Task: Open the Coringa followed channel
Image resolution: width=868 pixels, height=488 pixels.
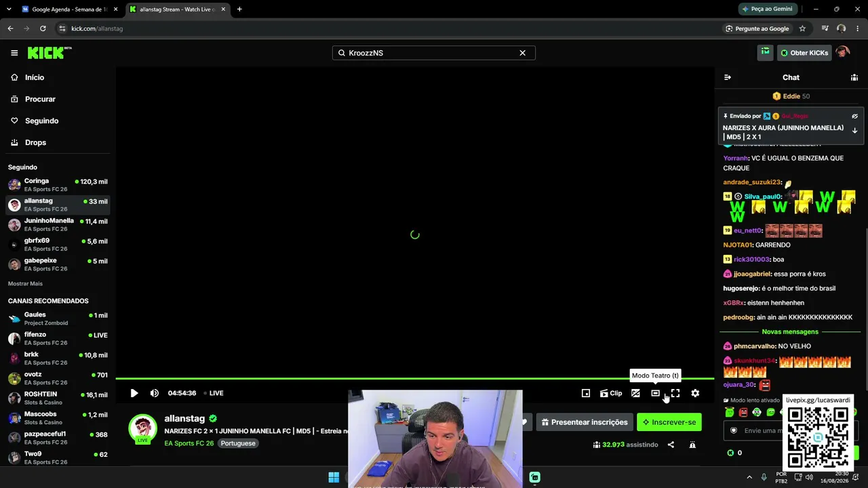Action: 58,185
